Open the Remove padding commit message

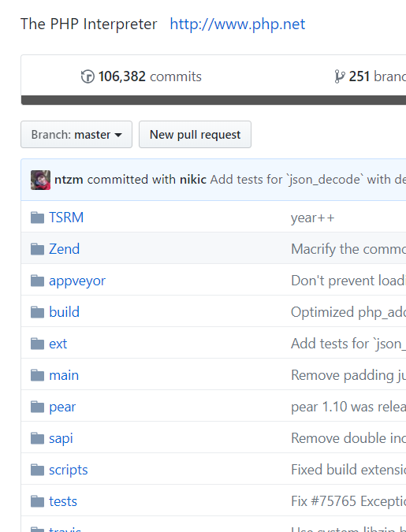point(348,375)
